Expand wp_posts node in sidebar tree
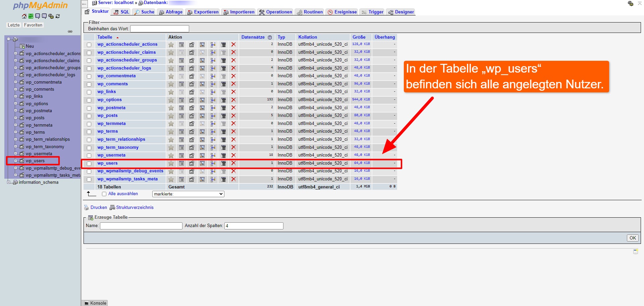Image resolution: width=644 pixels, height=306 pixels. click(x=15, y=118)
